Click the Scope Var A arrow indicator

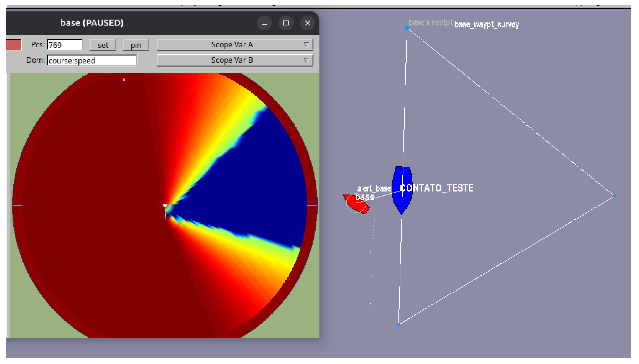(x=306, y=45)
